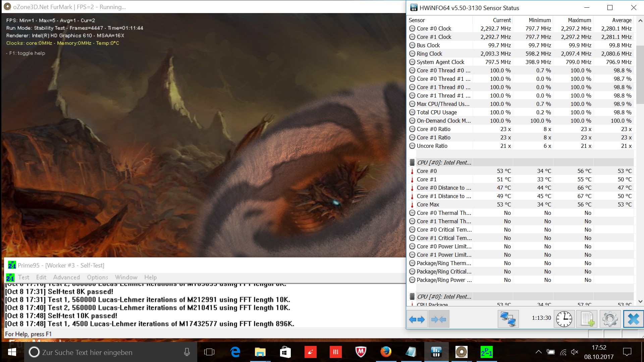Collapse the CPU [#0] Intel Pentium temperature group
The width and height of the screenshot is (644, 362).
tap(444, 163)
